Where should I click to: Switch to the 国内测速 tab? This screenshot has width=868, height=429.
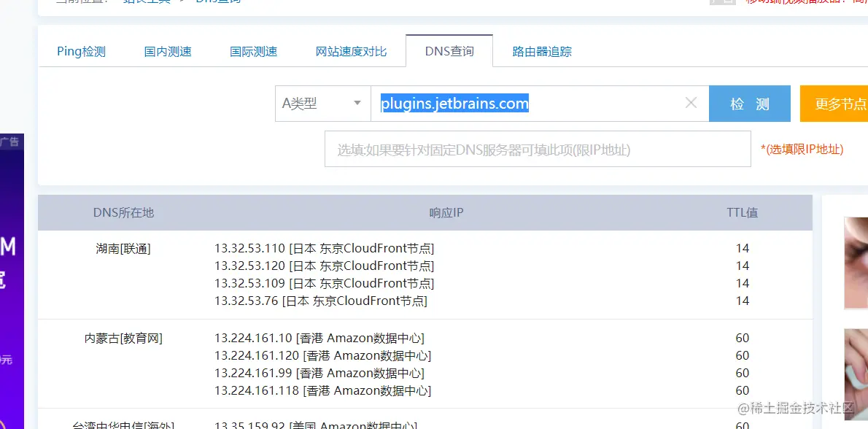coord(168,52)
